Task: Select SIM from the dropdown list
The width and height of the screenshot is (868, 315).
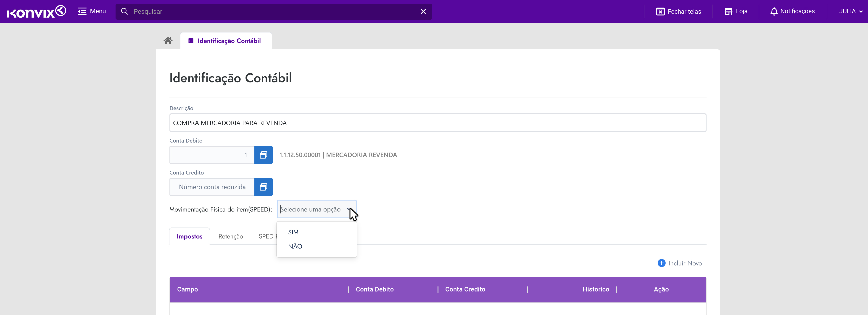Action: pos(293,232)
